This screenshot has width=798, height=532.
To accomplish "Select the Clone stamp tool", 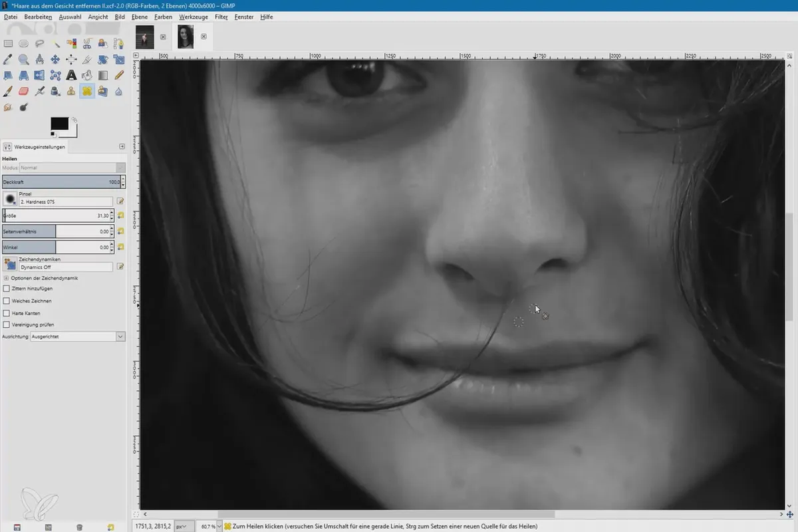I will pos(71,91).
